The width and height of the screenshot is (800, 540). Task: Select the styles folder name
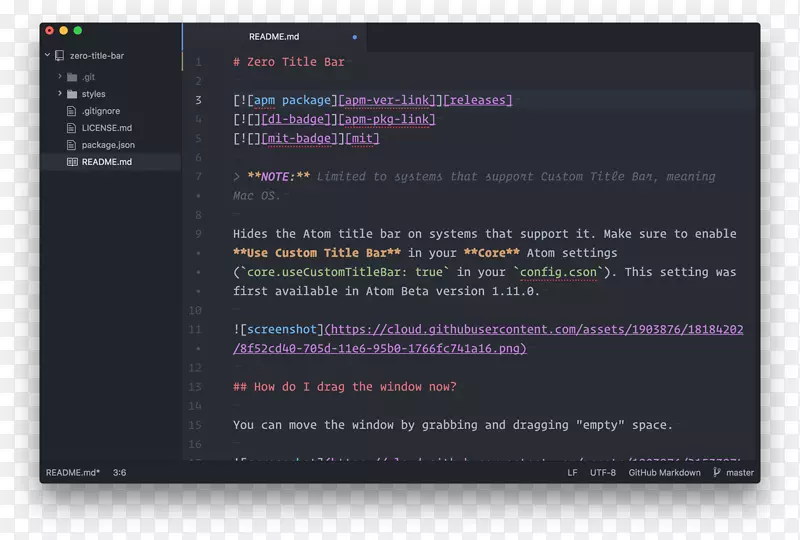pos(93,94)
